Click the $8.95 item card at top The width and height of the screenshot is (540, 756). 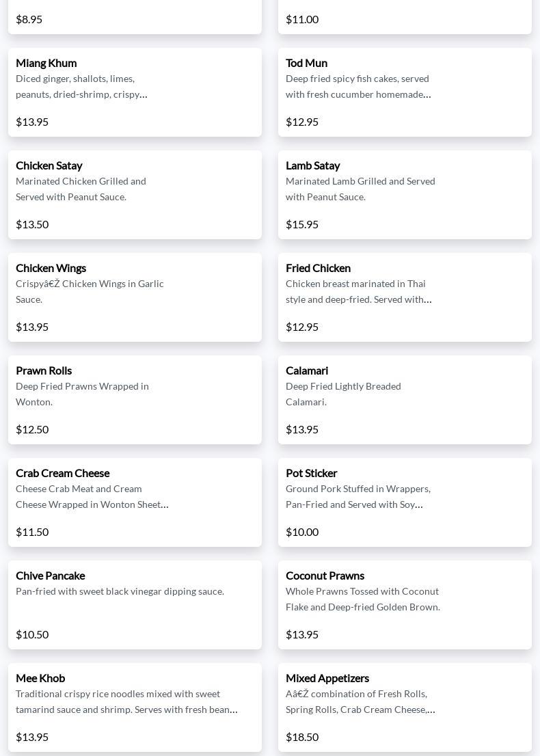point(135,17)
